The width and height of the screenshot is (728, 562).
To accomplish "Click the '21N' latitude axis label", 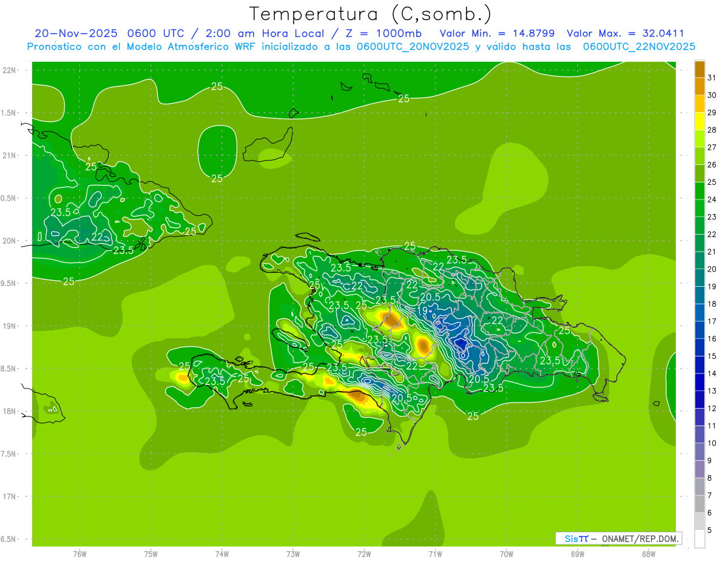I will 8,155.
